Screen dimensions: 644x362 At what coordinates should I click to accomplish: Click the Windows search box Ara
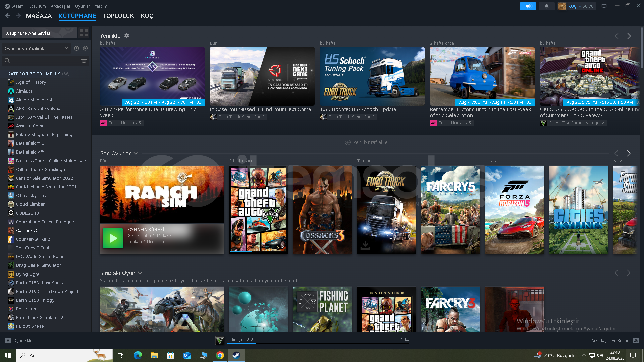click(x=64, y=355)
